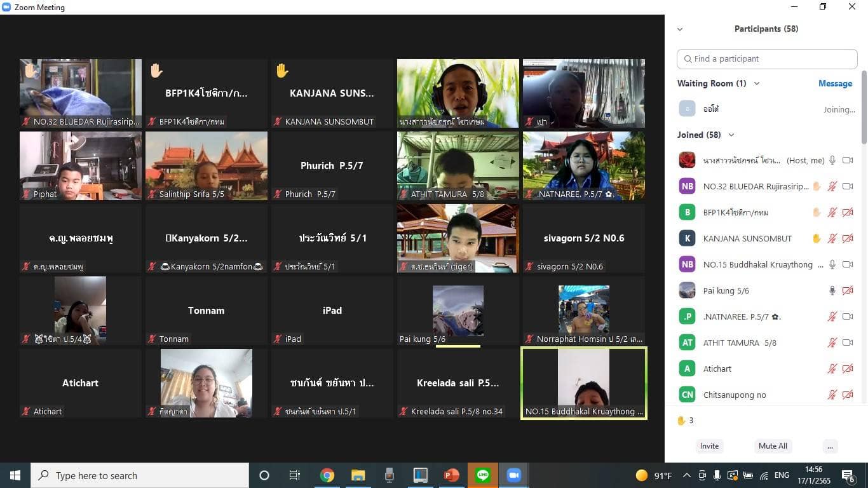This screenshot has width=868, height=488.
Task: Toggle the host's microphone icon in participants list
Action: (832, 161)
